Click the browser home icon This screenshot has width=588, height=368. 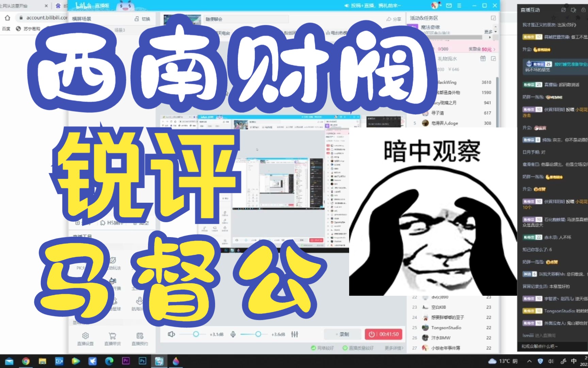pos(7,18)
